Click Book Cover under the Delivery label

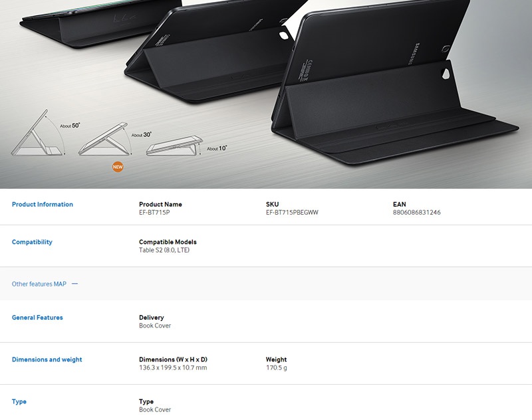point(155,326)
